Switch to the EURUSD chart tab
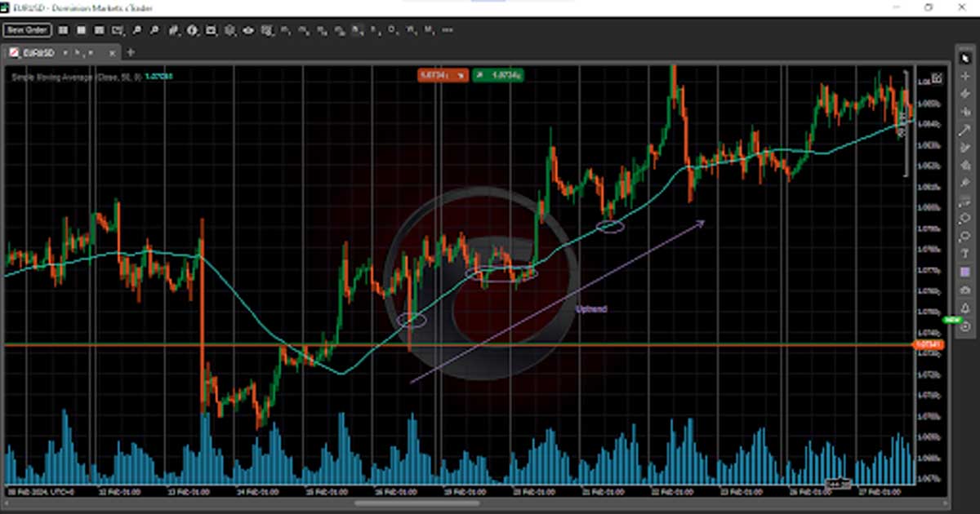The width and height of the screenshot is (980, 514). (37, 52)
